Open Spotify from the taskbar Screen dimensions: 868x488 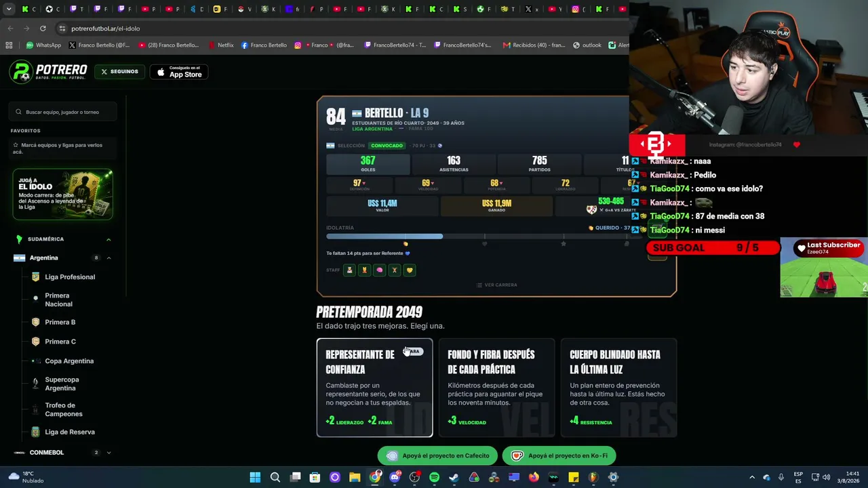coord(434,477)
